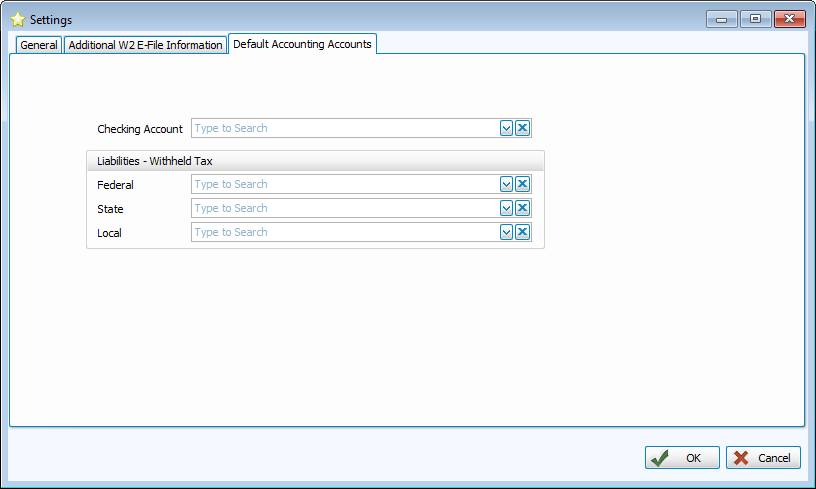The height and width of the screenshot is (489, 816).
Task: Switch to the General tab
Action: coord(39,45)
